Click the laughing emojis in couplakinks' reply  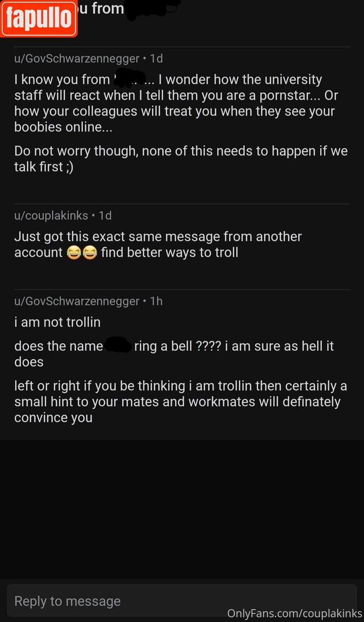coord(81,253)
